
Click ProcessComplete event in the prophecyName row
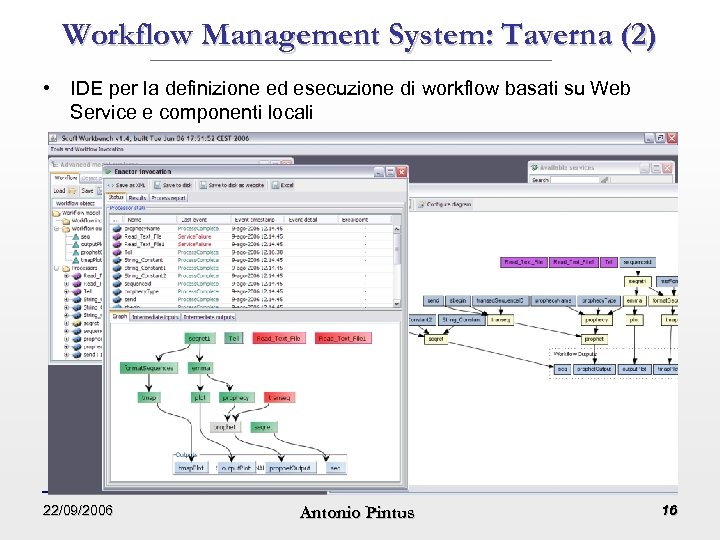tap(198, 228)
